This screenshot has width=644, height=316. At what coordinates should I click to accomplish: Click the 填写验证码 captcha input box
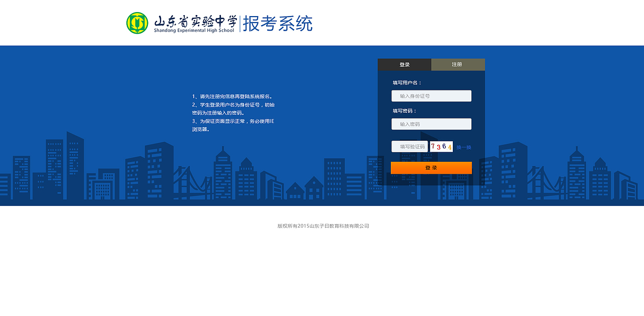click(409, 146)
